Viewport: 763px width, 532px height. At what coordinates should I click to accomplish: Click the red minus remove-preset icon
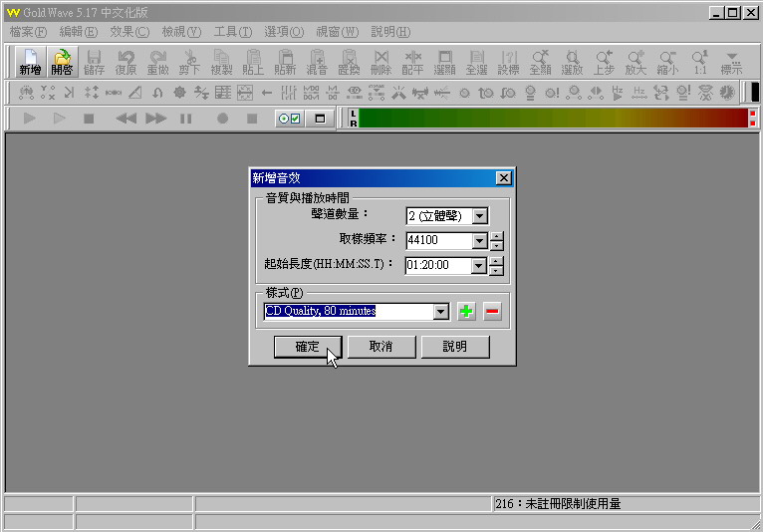pos(492,312)
